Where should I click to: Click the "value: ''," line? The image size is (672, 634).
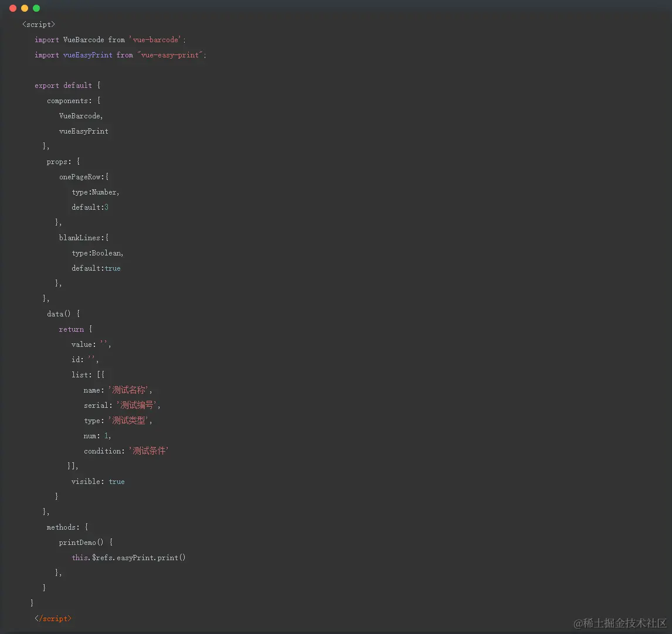(x=91, y=345)
